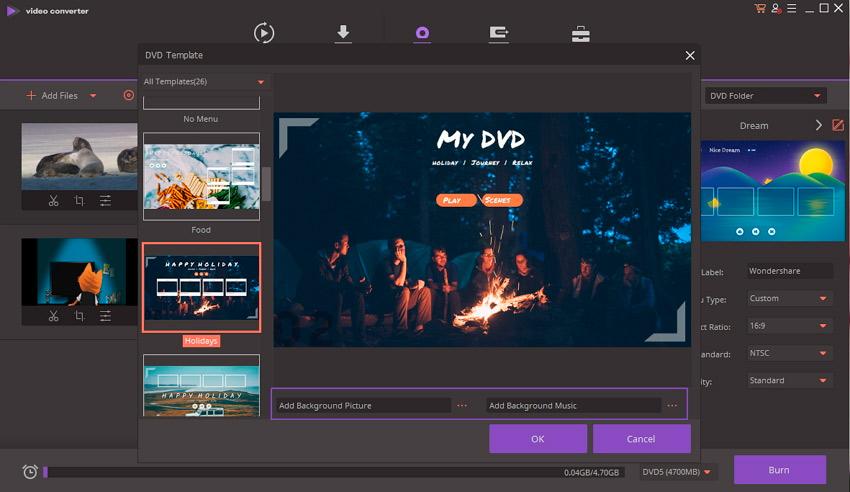
Task: Confirm template with OK button
Action: click(x=537, y=439)
